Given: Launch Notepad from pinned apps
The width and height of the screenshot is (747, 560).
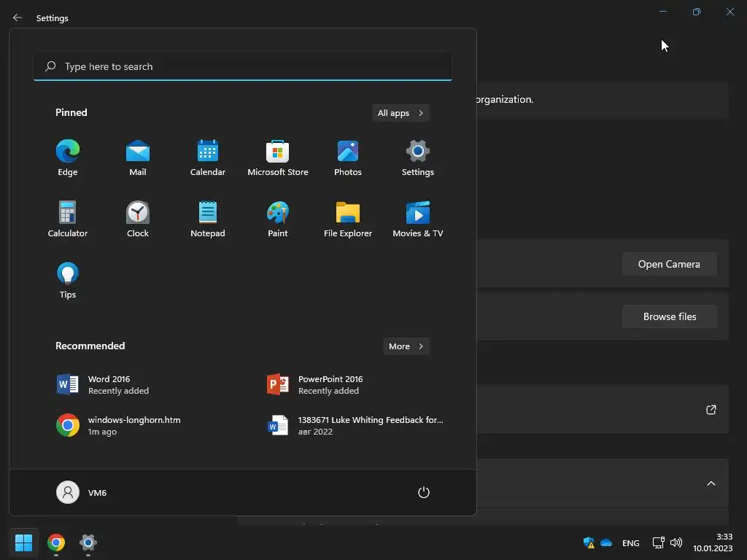Looking at the screenshot, I should pos(208,219).
